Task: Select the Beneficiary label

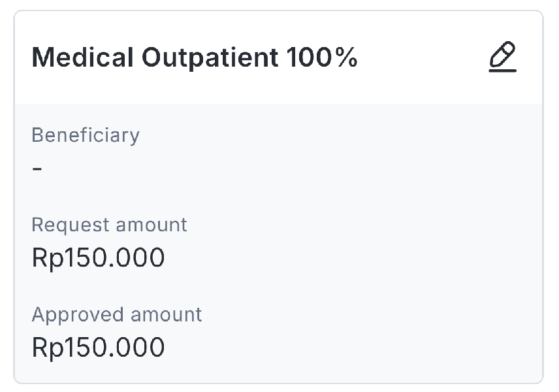Action: pos(86,135)
